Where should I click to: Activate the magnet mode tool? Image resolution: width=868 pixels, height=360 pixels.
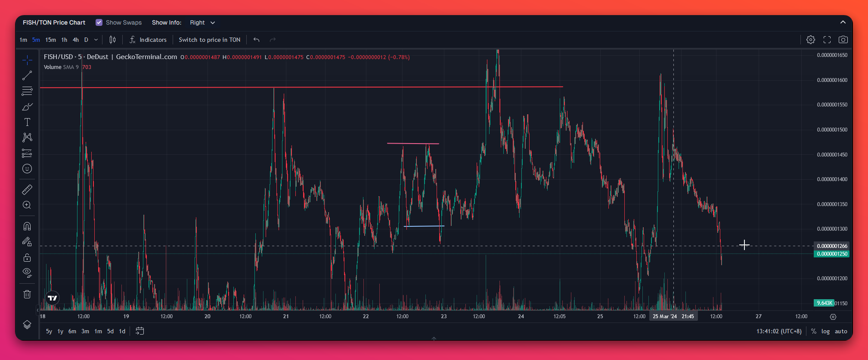27,226
